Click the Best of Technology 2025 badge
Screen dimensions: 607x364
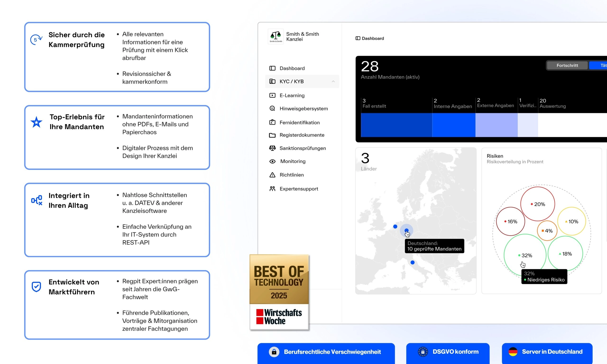pos(279,292)
